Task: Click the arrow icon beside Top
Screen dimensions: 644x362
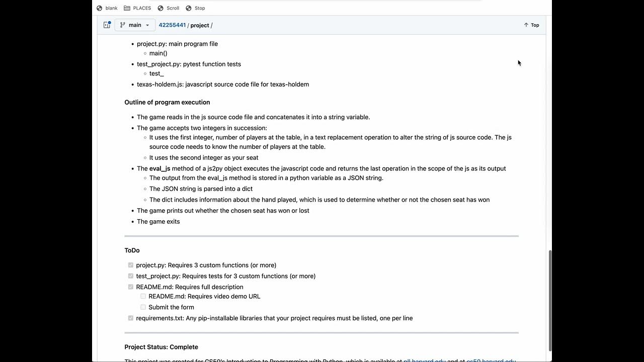Action: (x=526, y=25)
